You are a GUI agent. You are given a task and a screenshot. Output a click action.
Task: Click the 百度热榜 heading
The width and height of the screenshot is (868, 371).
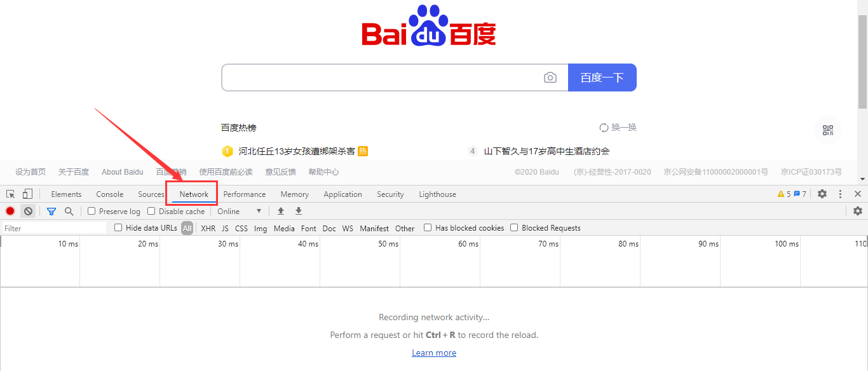[x=239, y=128]
